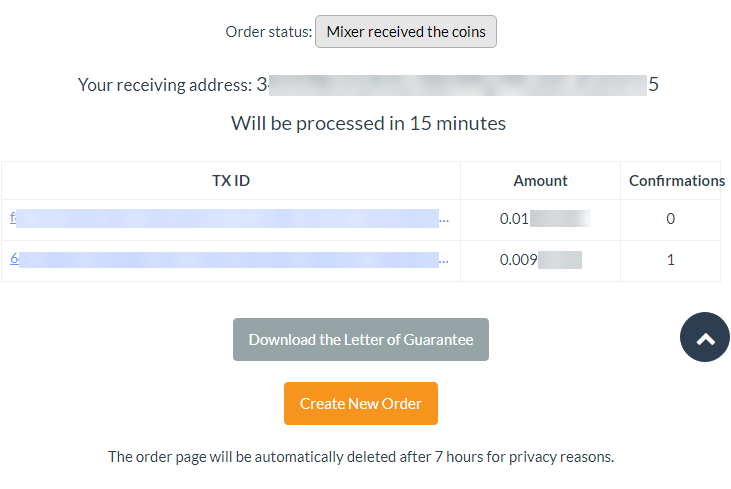Click the ellipsis ending the second TX ID
Viewport: 731px width, 489px height.
[444, 260]
